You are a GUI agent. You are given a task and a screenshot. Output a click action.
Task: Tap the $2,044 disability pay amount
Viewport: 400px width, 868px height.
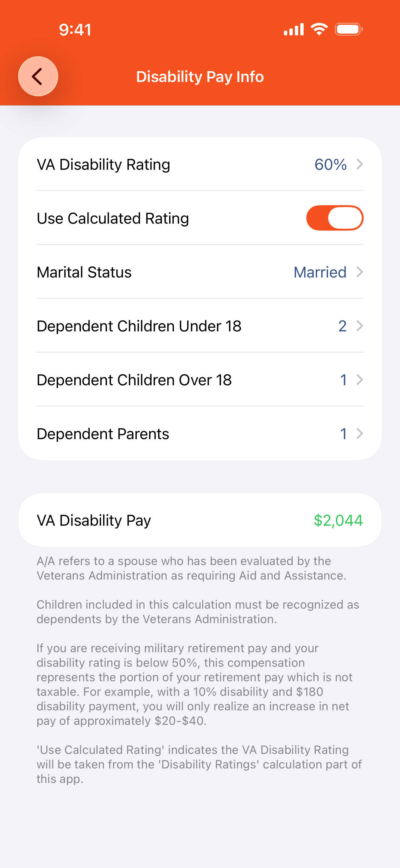pos(338,520)
